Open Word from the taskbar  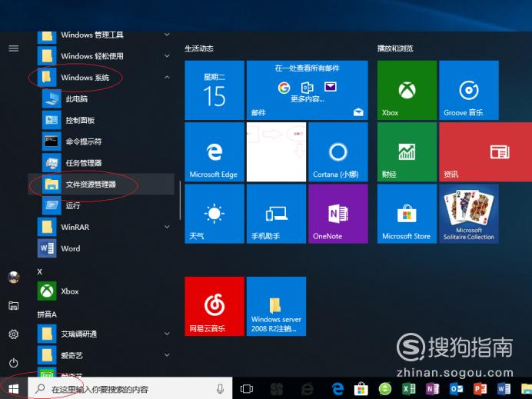(x=504, y=389)
